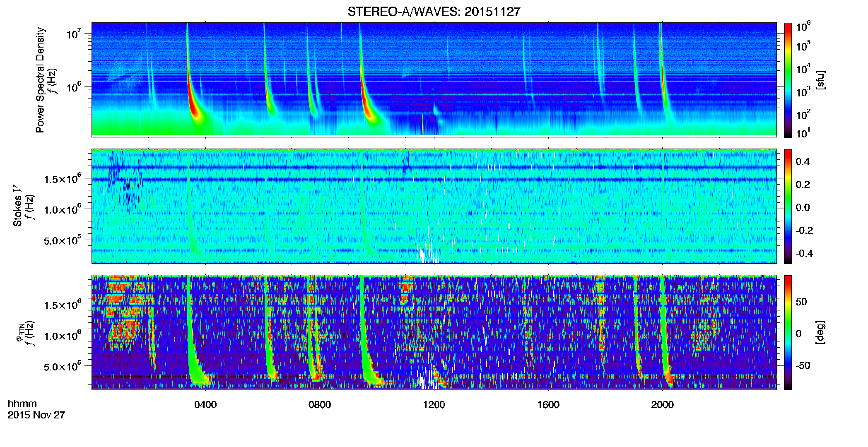Screen dimensions: 868x447
Task: Click the Stokes V color bar
Action: (788, 206)
